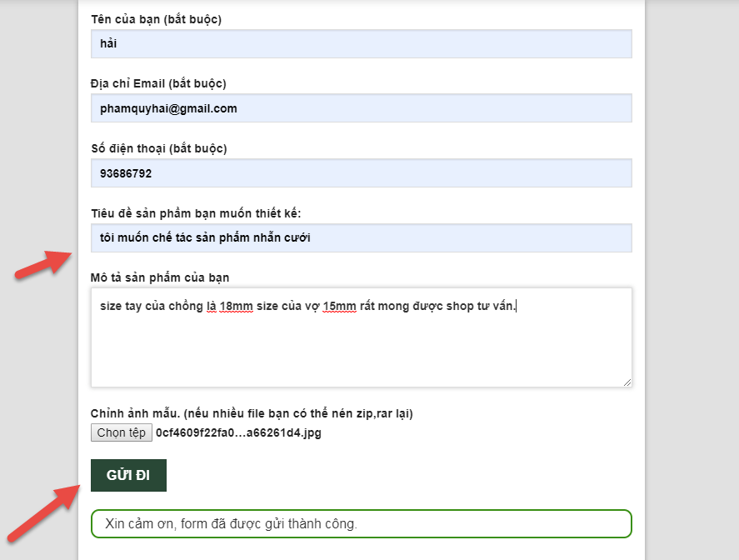
Task: Click the "Tiêu đề sản phẩm" label
Action: [196, 213]
